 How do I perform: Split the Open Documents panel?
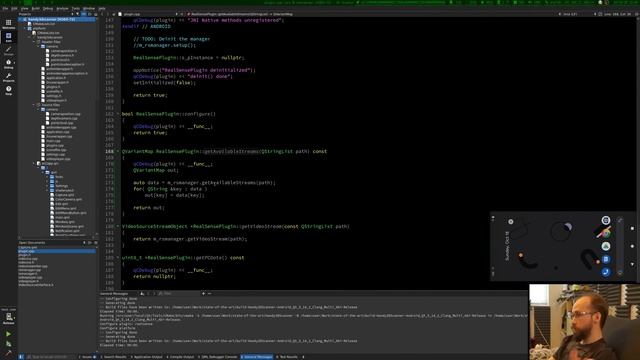click(90, 243)
